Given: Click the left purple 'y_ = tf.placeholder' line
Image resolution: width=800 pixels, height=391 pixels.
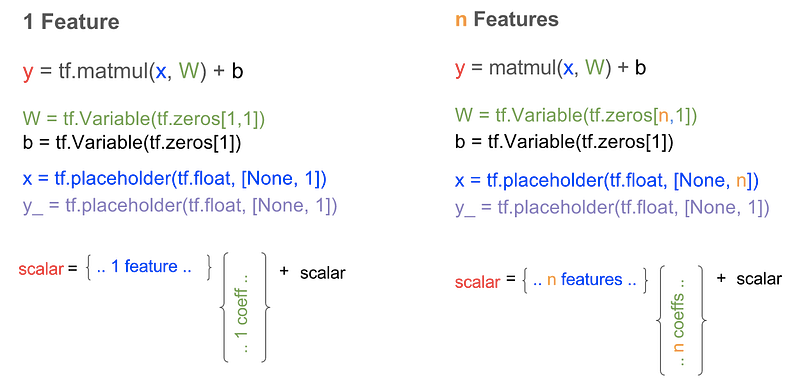Looking at the screenshot, I should (180, 206).
